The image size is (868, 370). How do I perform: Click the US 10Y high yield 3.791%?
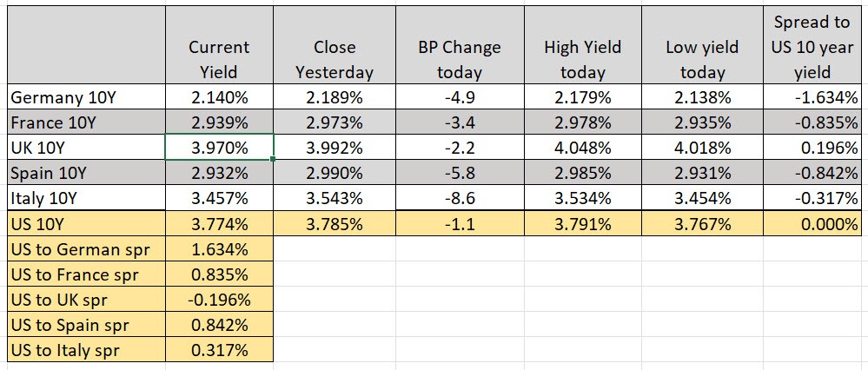tap(581, 224)
